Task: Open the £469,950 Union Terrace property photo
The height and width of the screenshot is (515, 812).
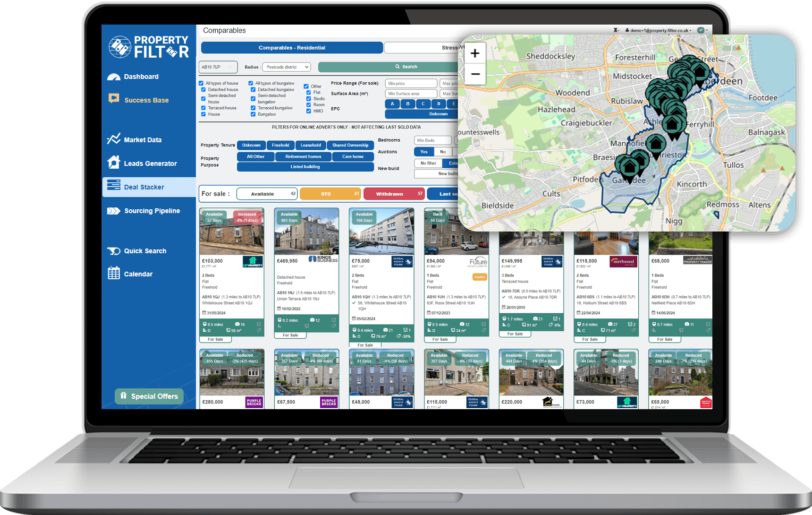Action: (306, 232)
